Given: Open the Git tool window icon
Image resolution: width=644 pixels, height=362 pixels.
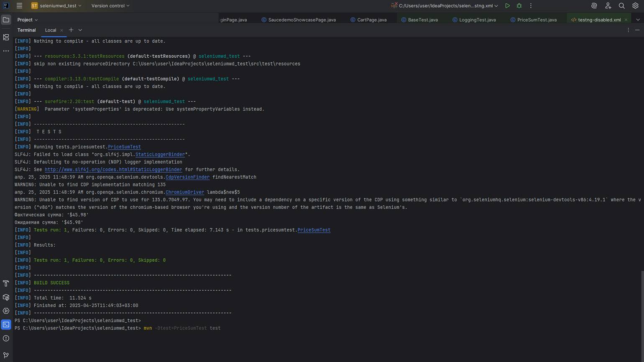Looking at the screenshot, I should pos(6,355).
